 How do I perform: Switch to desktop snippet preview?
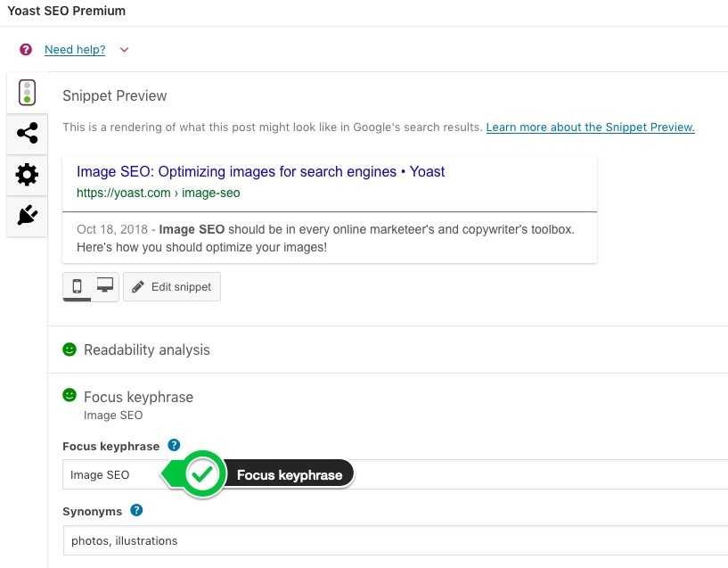coord(105,285)
